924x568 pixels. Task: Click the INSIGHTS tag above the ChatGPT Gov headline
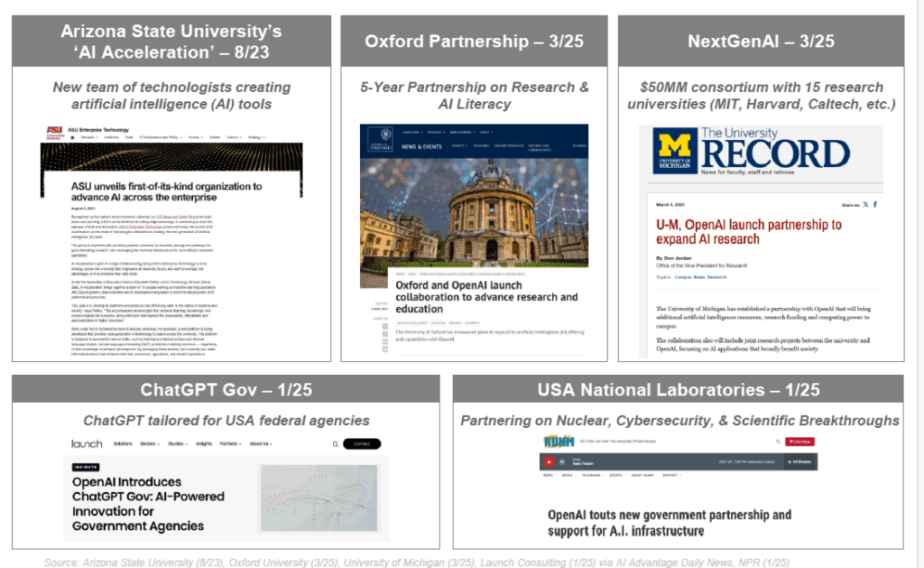pyautogui.click(x=86, y=467)
